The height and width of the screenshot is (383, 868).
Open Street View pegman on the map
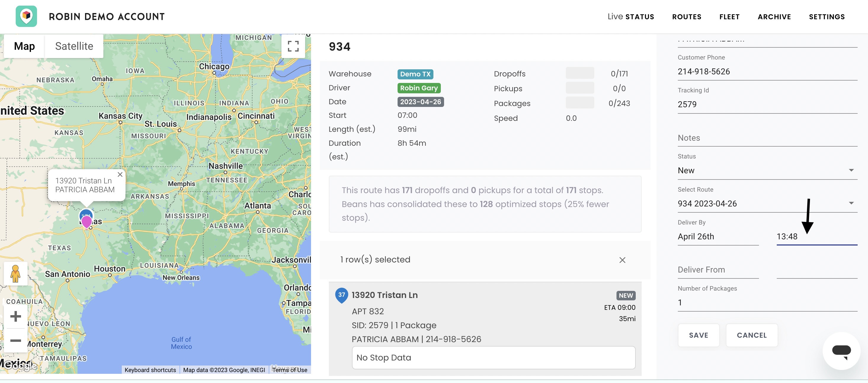pos(15,273)
